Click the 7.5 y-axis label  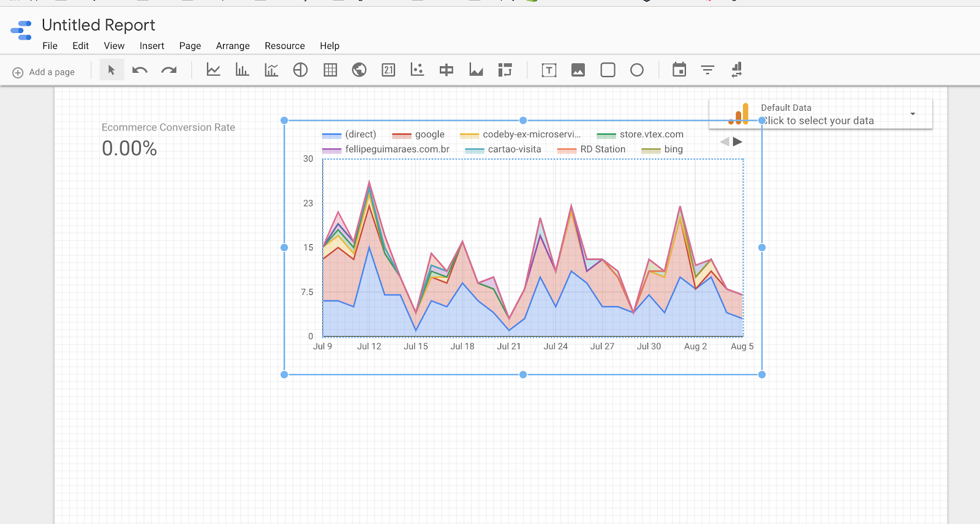[x=307, y=292]
